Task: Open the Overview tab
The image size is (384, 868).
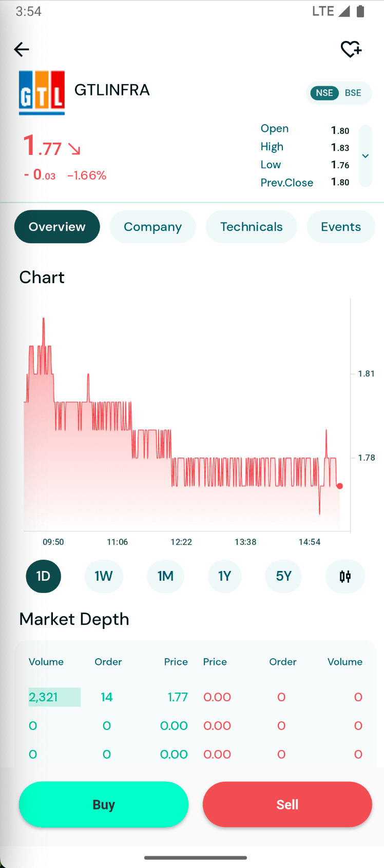Action: pos(57,227)
